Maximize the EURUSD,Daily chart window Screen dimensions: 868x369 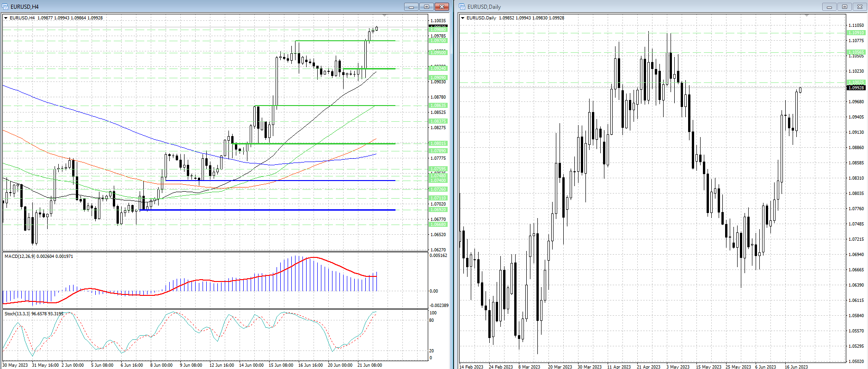(x=844, y=6)
